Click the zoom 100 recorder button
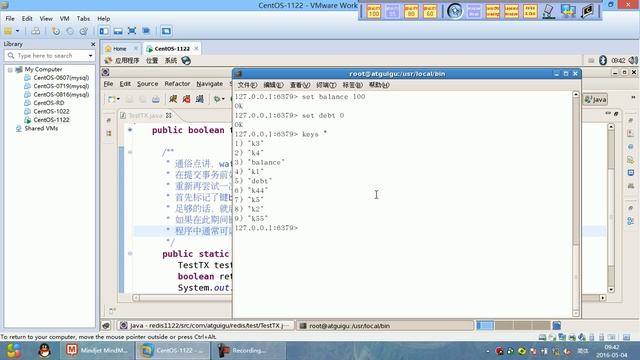640x360 pixels. click(x=373, y=11)
